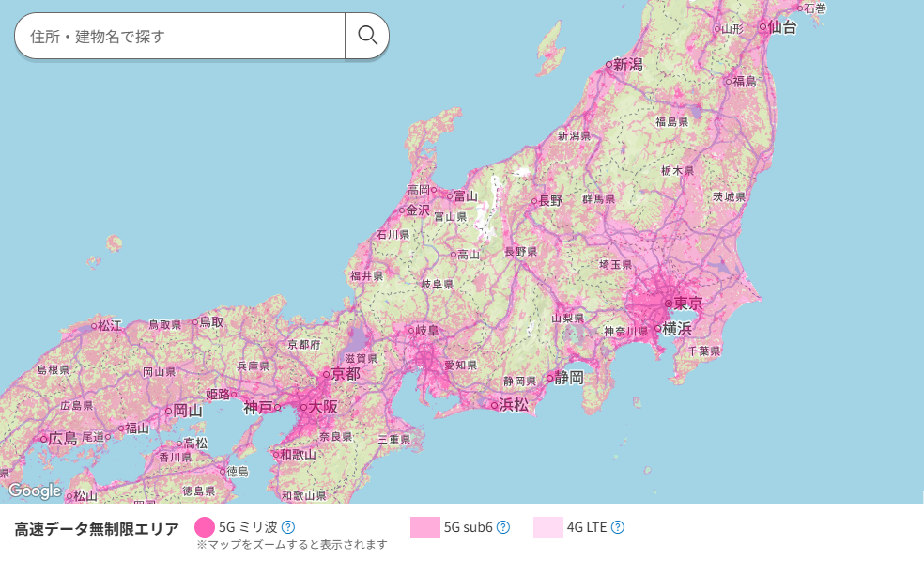924x561 pixels.
Task: Click the 香川県 prefecture label
Action: (175, 458)
